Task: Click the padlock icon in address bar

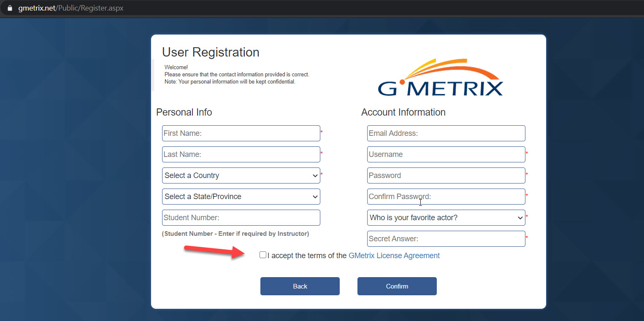Action: pyautogui.click(x=10, y=8)
